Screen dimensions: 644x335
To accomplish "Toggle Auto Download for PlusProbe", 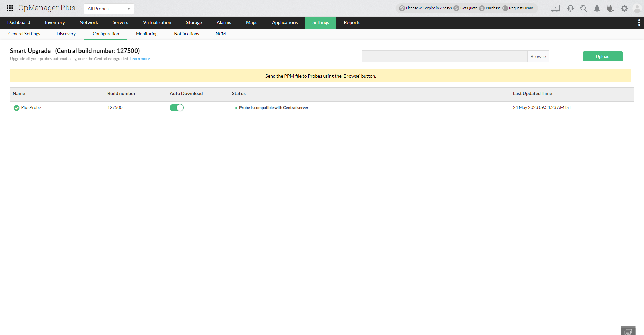I will point(177,108).
